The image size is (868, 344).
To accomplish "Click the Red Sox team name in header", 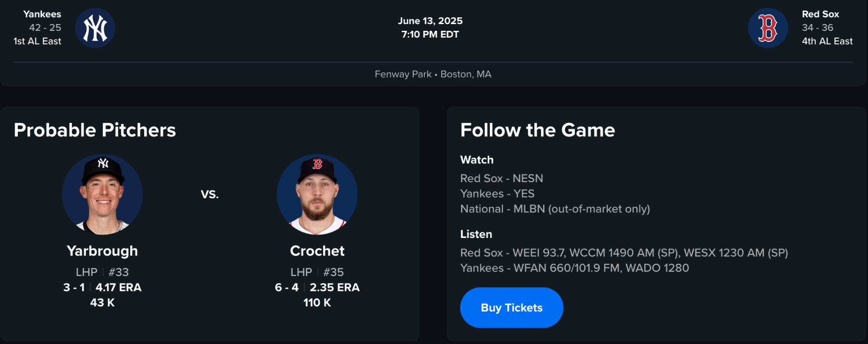I will click(820, 14).
